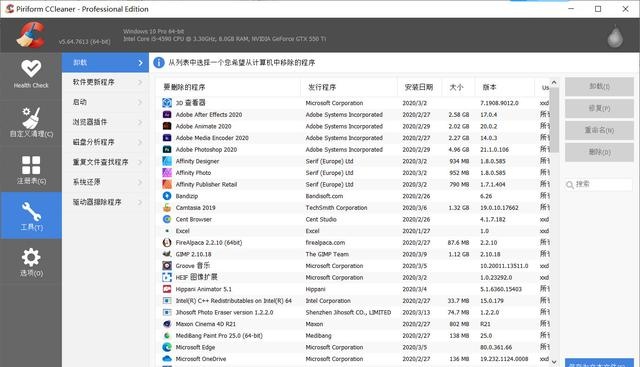The image size is (640, 367).
Task: Open Options gear icon (选项)
Action: click(x=31, y=262)
